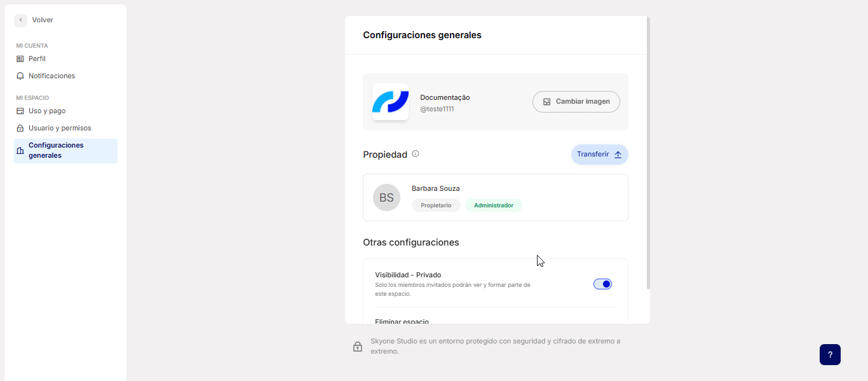Click the question mark help button

point(830,355)
